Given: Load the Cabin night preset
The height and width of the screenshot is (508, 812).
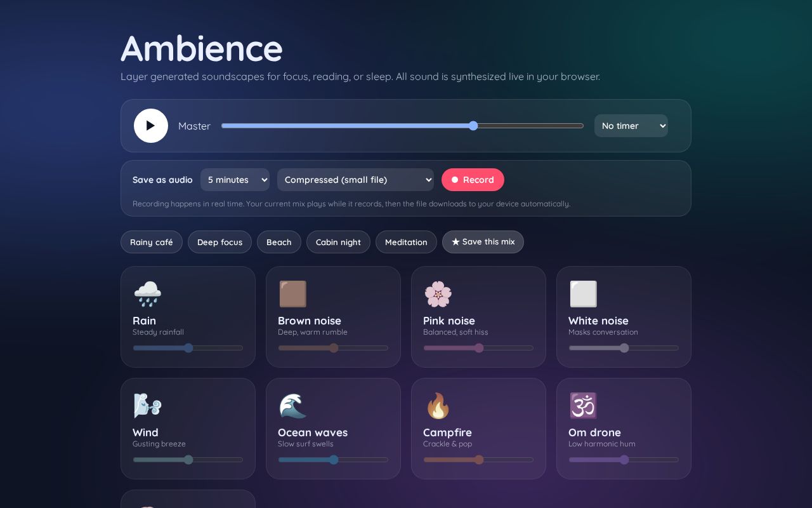Looking at the screenshot, I should point(338,242).
